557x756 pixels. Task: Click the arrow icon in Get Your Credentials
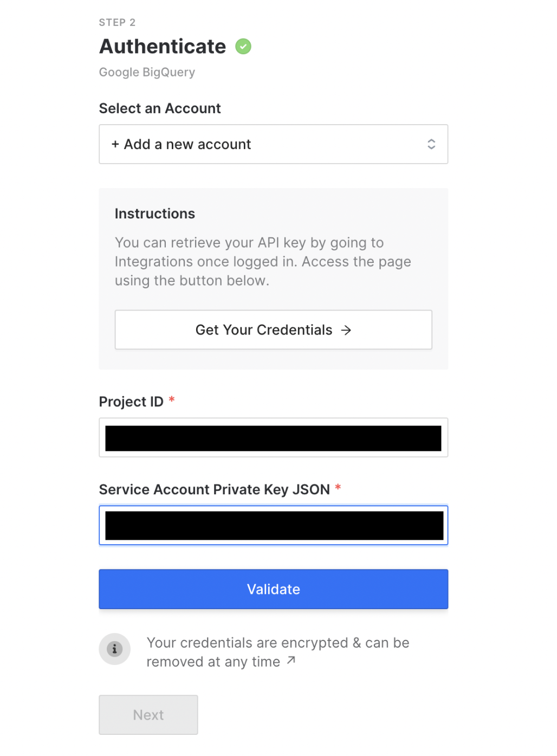[x=346, y=330]
